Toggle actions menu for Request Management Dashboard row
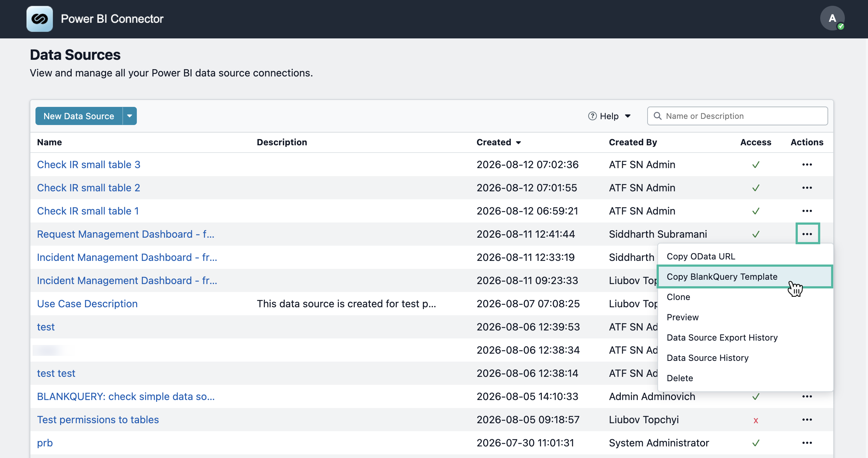The height and width of the screenshot is (458, 868). pyautogui.click(x=808, y=234)
